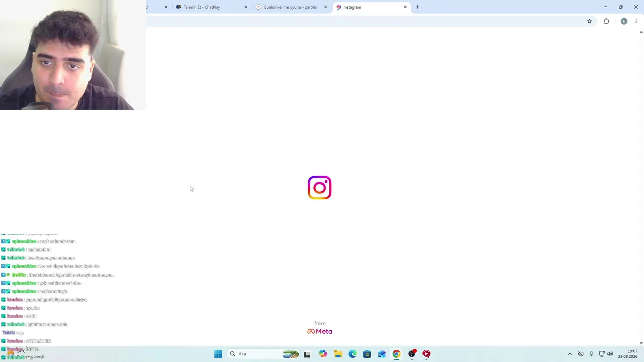Open the Windows Start menu

218,354
